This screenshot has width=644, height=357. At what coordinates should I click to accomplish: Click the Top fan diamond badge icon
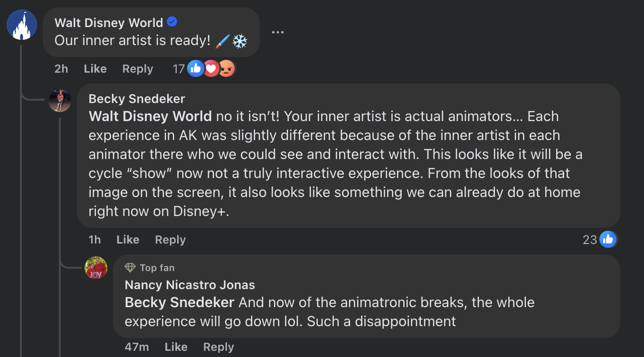click(x=130, y=268)
